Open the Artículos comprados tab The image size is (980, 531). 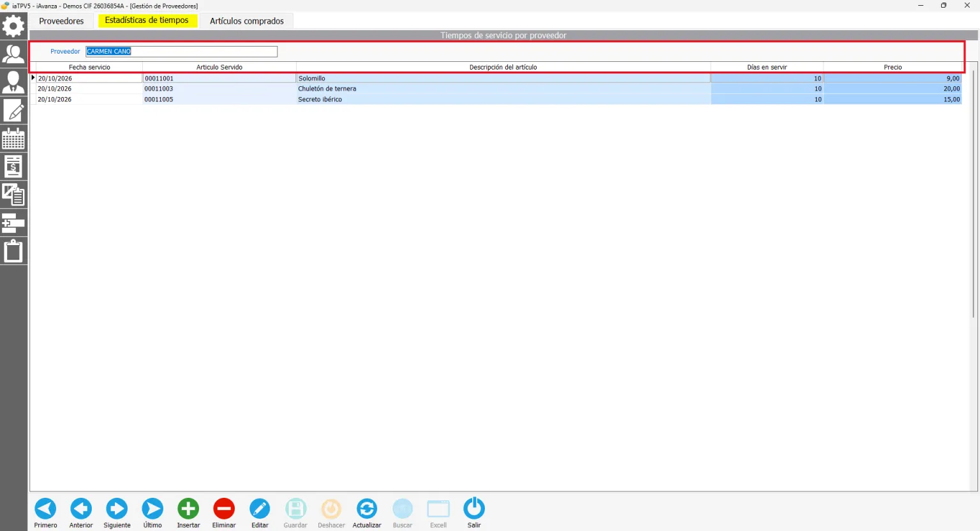click(247, 21)
